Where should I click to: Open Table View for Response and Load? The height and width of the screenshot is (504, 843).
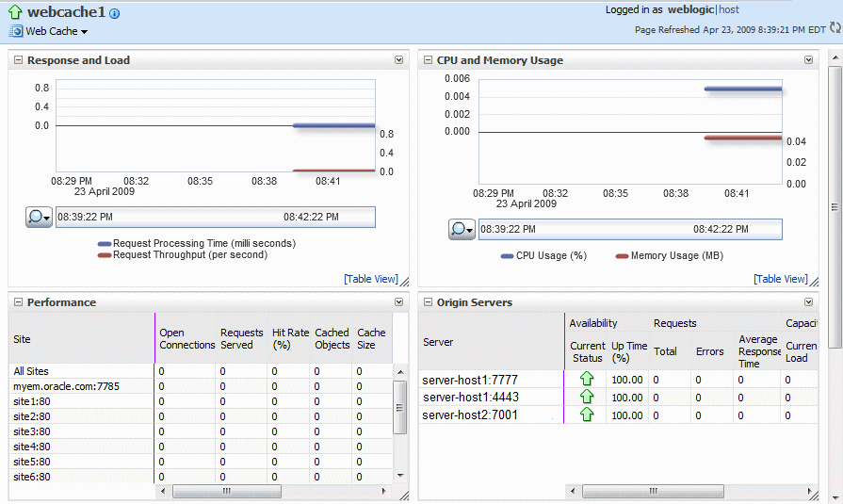coord(371,279)
